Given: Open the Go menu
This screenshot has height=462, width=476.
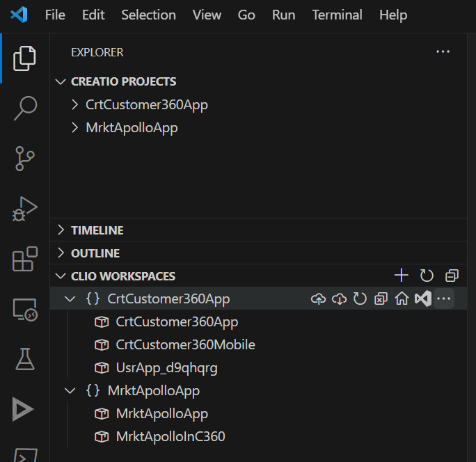Looking at the screenshot, I should pyautogui.click(x=246, y=15).
